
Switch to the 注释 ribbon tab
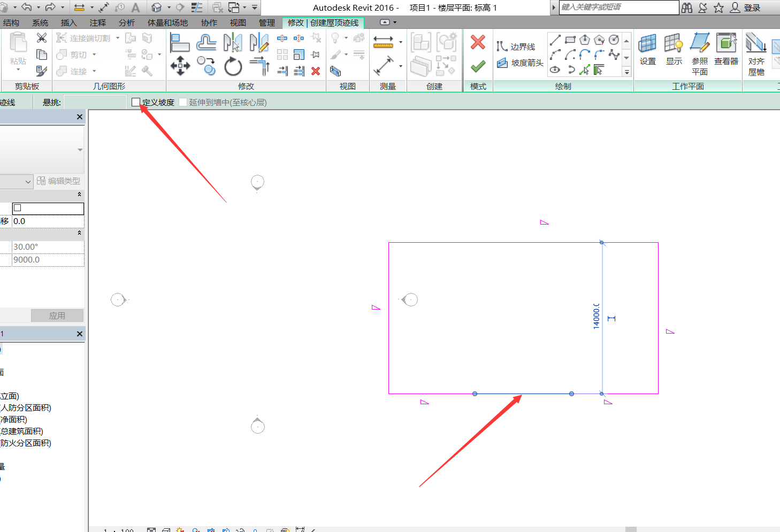click(98, 22)
